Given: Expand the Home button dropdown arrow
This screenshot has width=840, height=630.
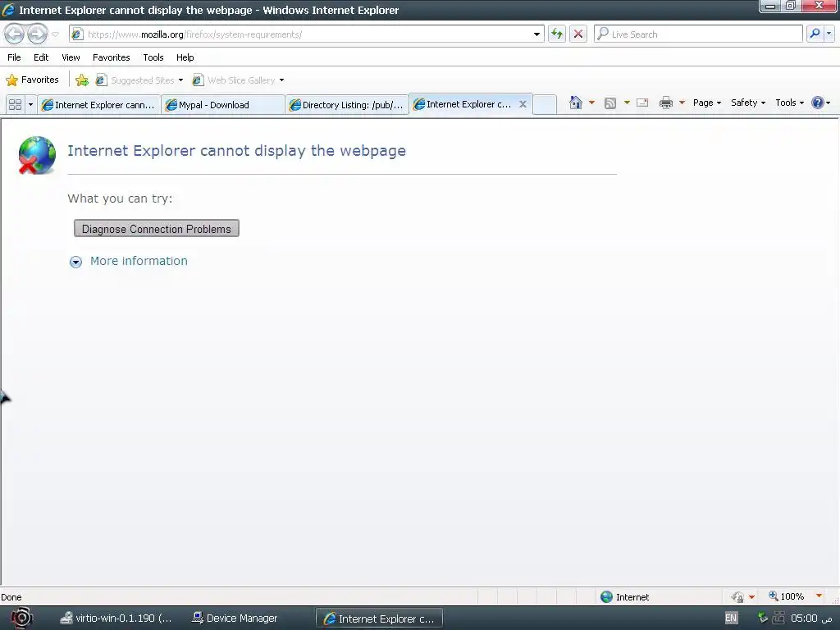Looking at the screenshot, I should click(x=591, y=103).
